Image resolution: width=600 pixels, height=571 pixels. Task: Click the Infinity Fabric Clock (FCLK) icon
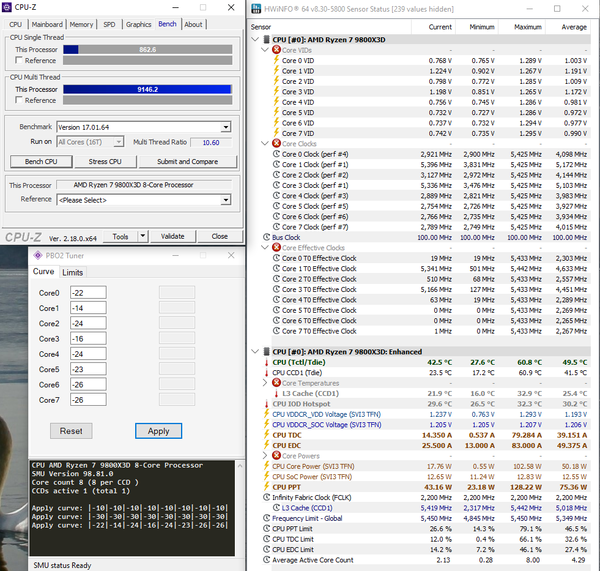[x=267, y=498]
